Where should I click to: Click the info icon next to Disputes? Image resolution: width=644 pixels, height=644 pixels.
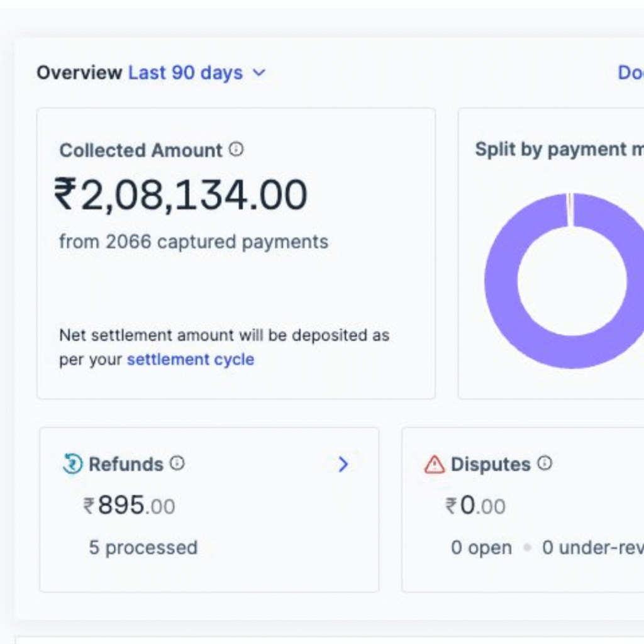(x=545, y=464)
